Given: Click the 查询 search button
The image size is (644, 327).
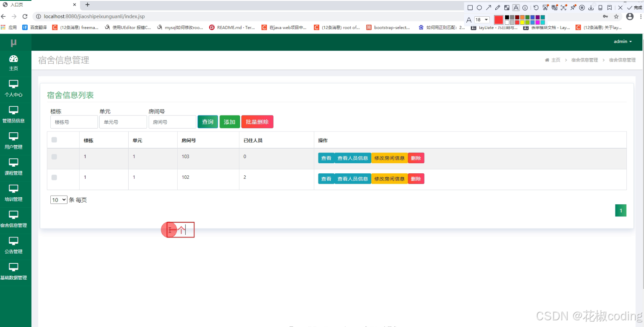Looking at the screenshot, I should (x=208, y=122).
